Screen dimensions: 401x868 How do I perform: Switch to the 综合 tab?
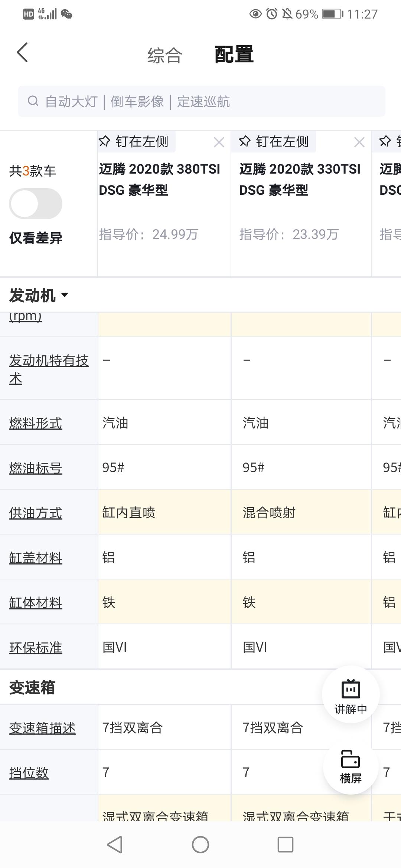coord(165,55)
